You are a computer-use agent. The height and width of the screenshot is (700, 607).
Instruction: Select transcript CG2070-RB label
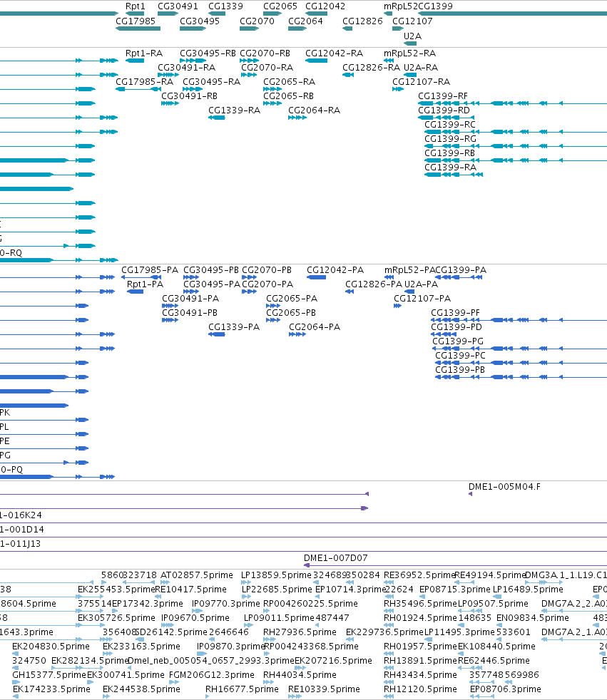(265, 53)
